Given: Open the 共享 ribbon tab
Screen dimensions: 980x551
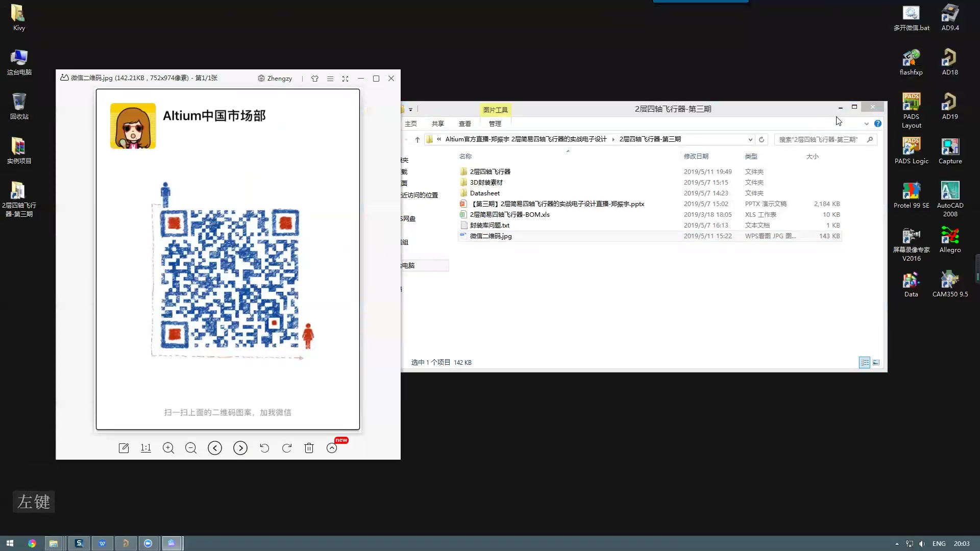Looking at the screenshot, I should 437,123.
